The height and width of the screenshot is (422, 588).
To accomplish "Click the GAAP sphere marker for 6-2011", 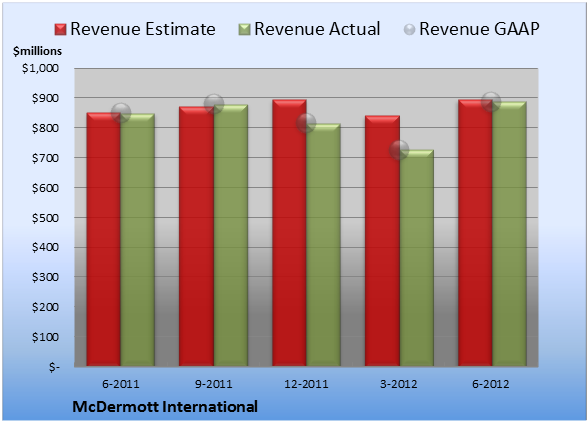I will 121,113.
